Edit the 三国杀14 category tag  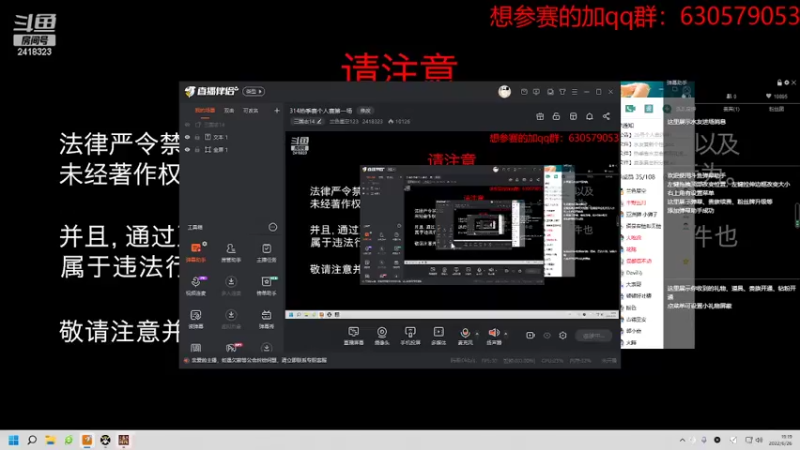pyautogui.click(x=308, y=121)
